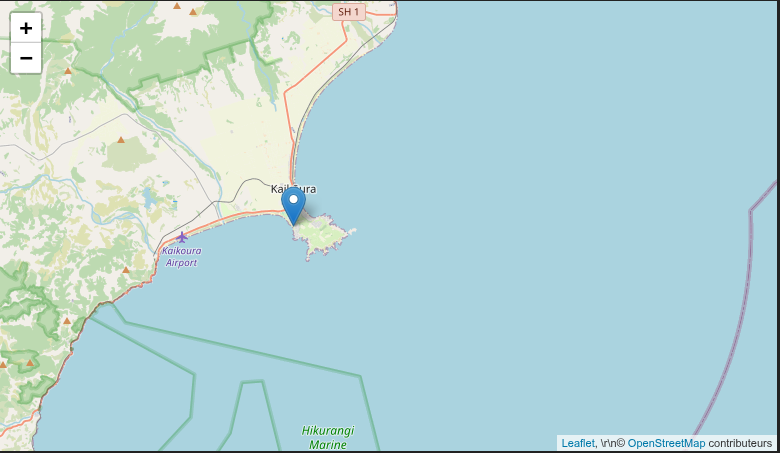Viewport: 780px width, 453px height.
Task: Zoom out with the minus button
Action: point(26,58)
